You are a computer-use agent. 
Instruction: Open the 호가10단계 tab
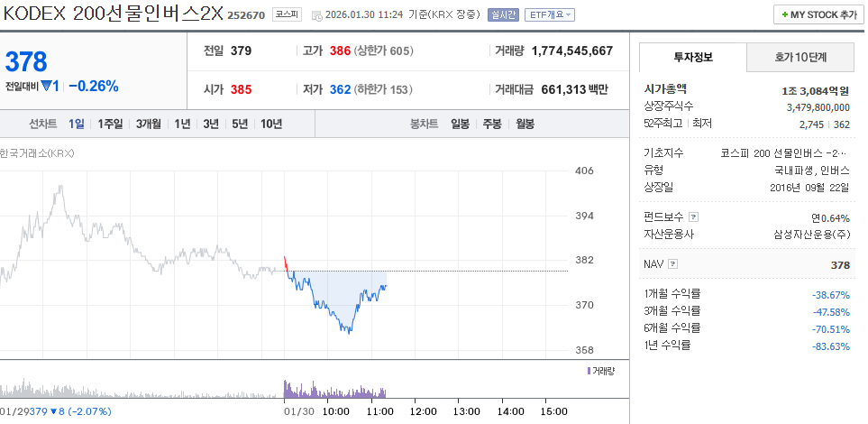point(800,58)
